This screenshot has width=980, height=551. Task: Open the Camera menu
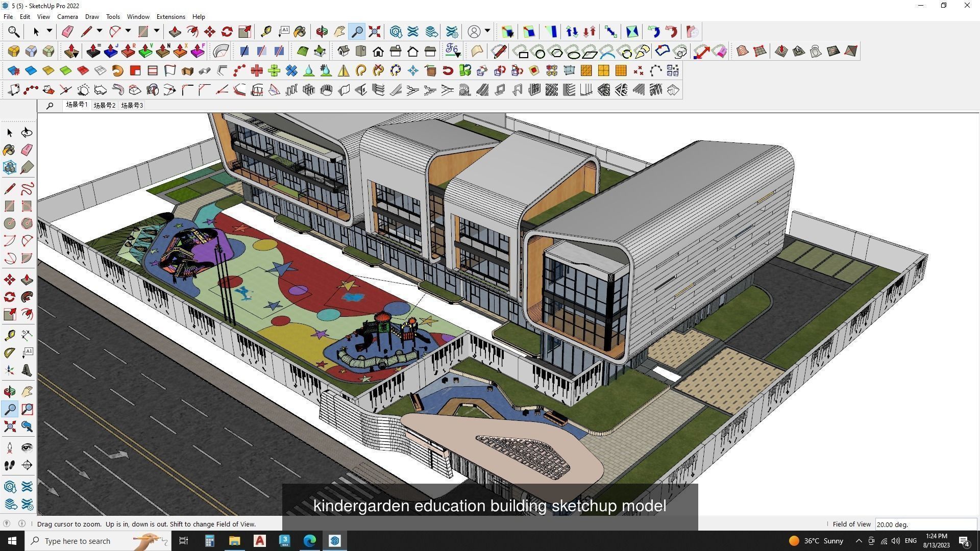coord(67,16)
